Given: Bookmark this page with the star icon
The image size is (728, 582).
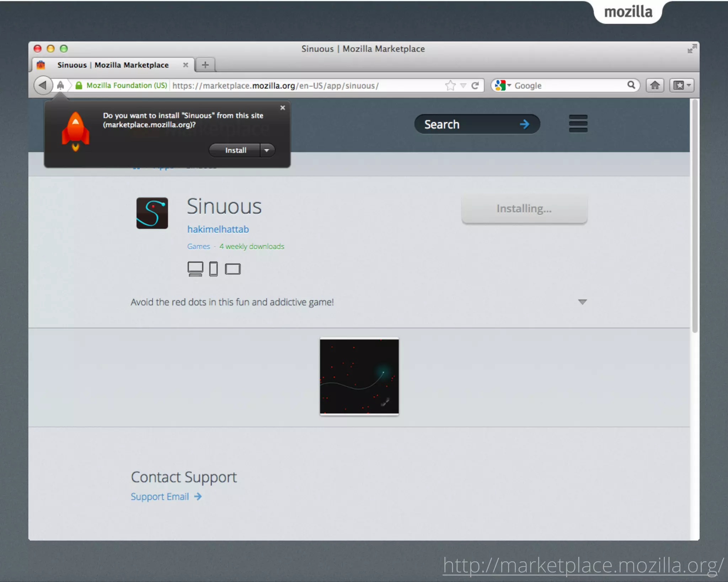Looking at the screenshot, I should [450, 85].
